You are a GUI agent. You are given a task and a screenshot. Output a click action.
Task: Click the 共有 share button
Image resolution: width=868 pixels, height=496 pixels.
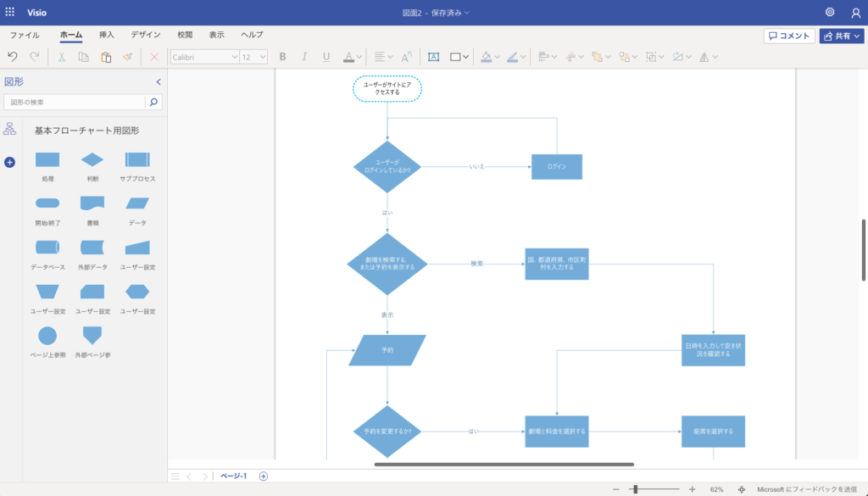tap(841, 36)
